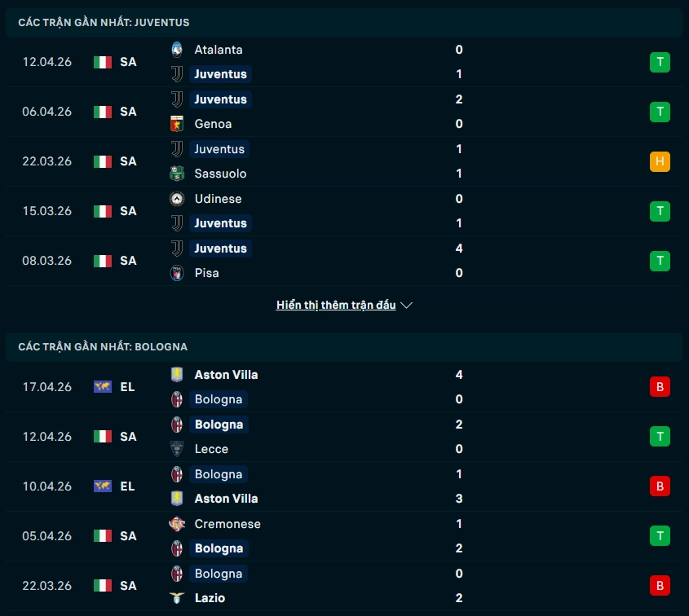Expand with the 'Hiển thị thêm trận đấu' chevron
Screen dimensions: 689x616
[x=407, y=306]
